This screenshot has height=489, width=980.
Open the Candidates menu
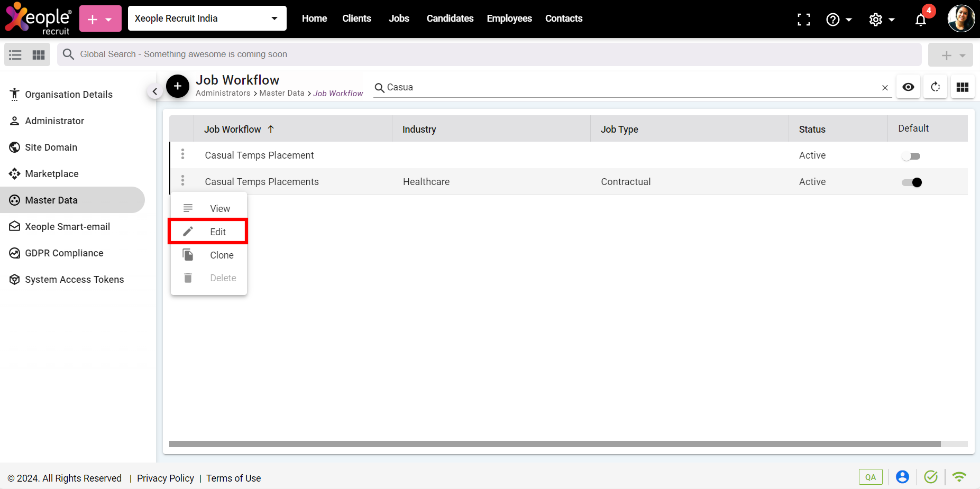[450, 19]
